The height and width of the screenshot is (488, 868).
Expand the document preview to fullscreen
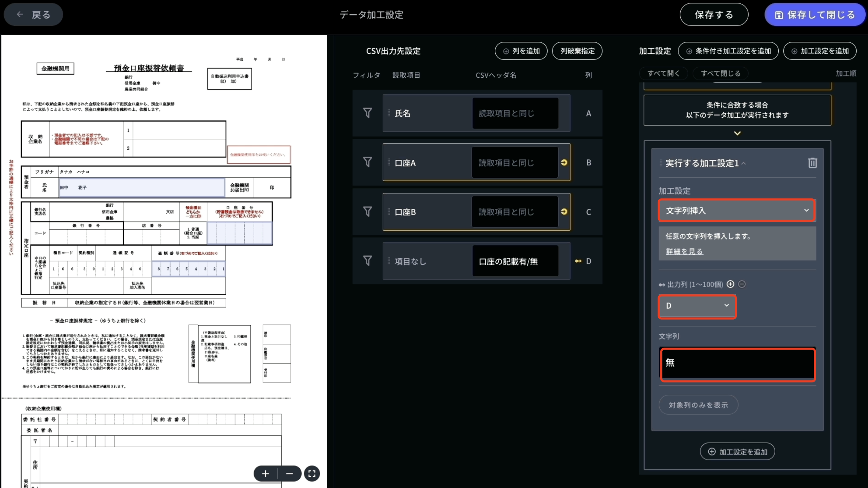(x=312, y=473)
